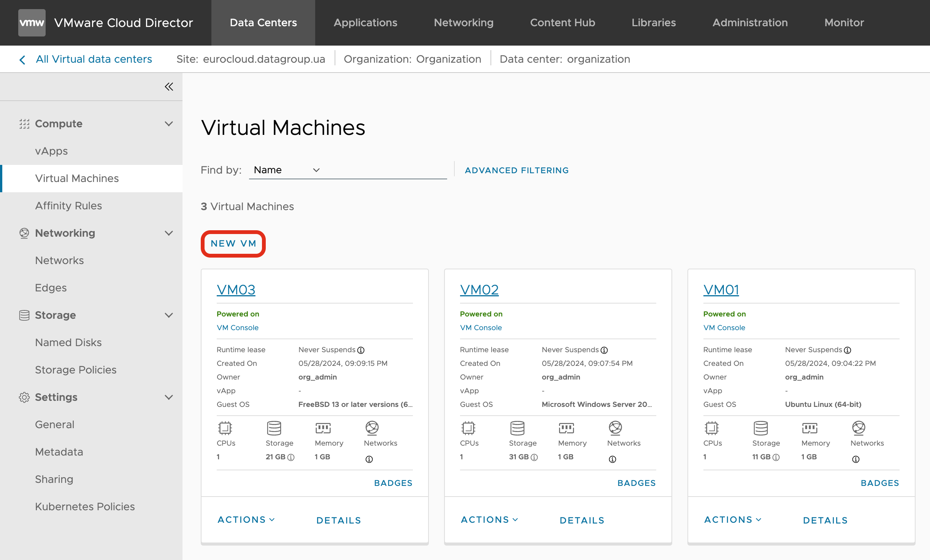The width and height of the screenshot is (930, 560).
Task: Click the Networks info icon on VM02 card
Action: pyautogui.click(x=613, y=459)
